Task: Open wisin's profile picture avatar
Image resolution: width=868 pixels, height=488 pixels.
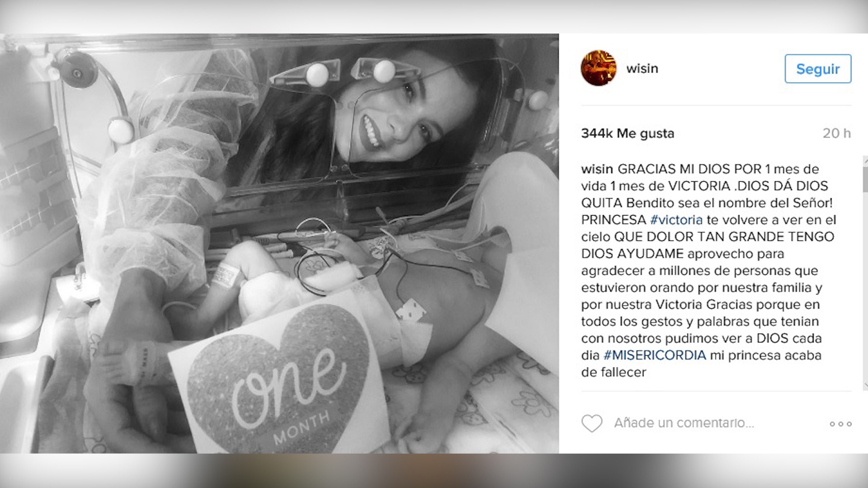Action: click(x=598, y=68)
